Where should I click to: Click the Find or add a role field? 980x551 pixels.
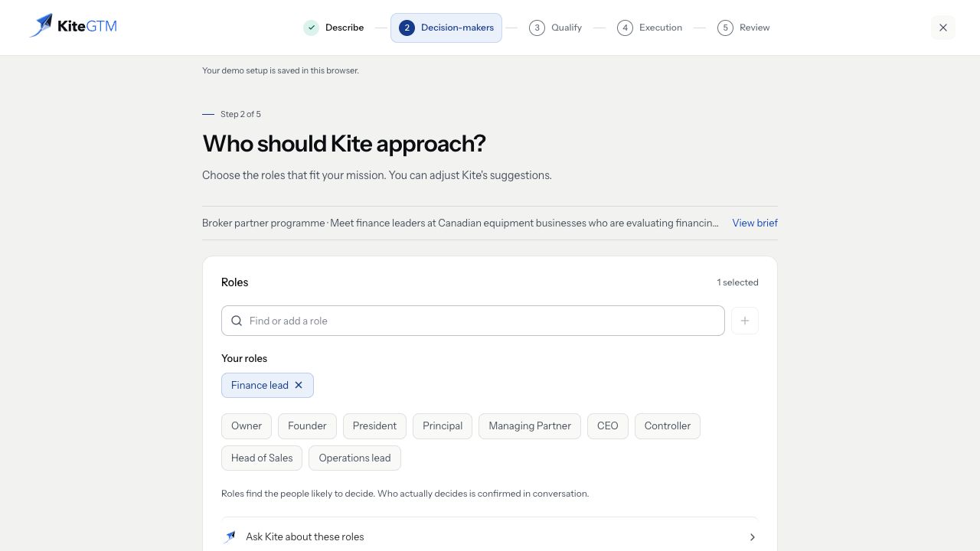(473, 321)
